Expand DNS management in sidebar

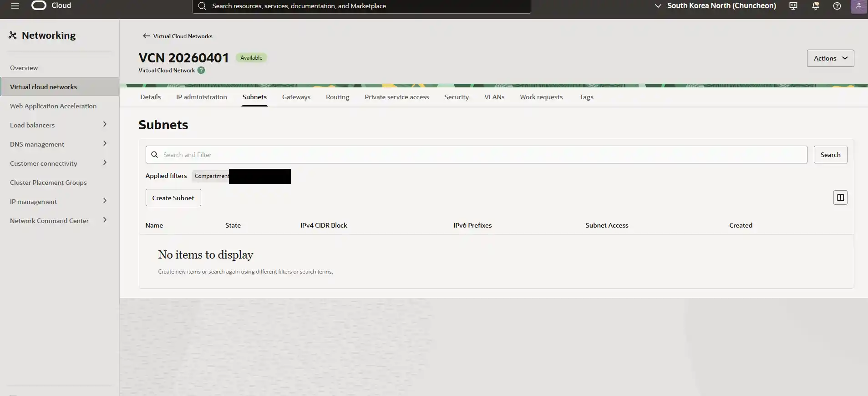(x=105, y=143)
